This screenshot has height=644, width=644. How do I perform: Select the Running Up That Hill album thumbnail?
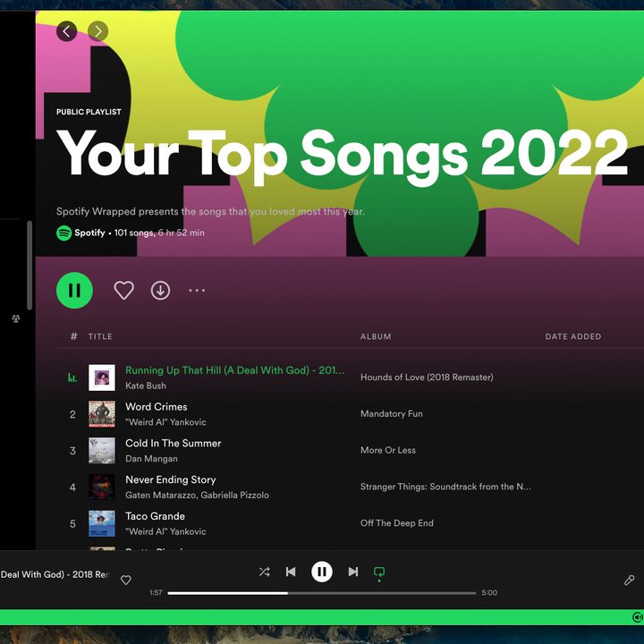coord(102,377)
